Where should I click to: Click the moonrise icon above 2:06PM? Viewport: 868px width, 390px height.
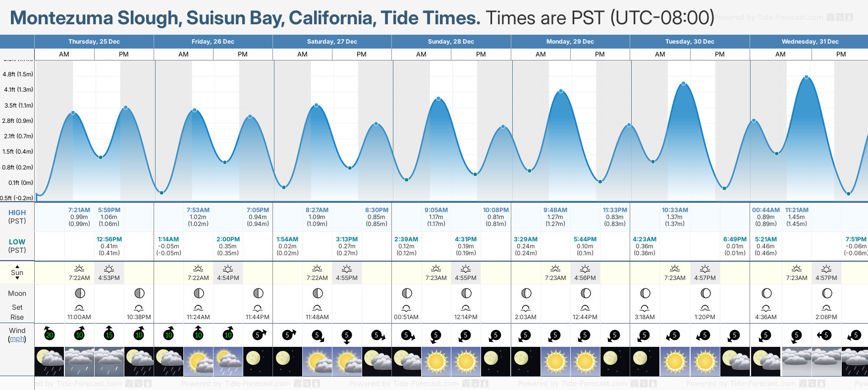826,308
